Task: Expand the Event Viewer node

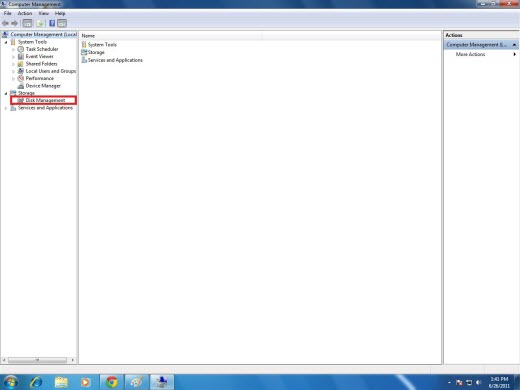Action: [x=14, y=57]
